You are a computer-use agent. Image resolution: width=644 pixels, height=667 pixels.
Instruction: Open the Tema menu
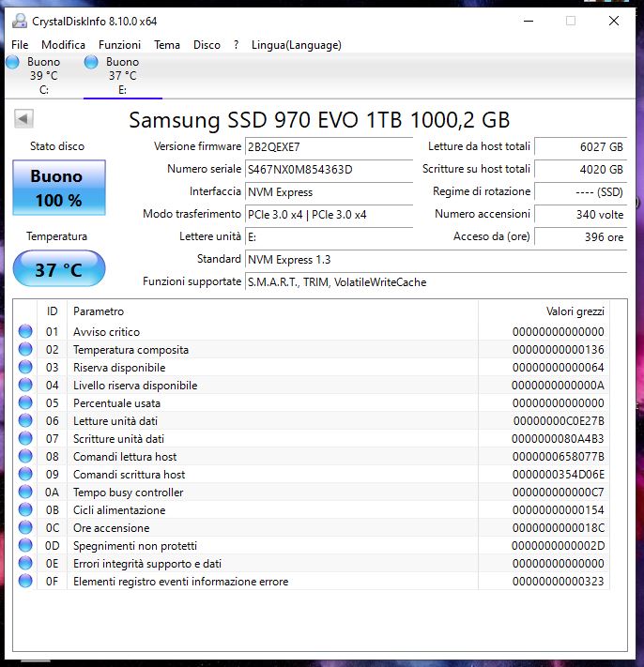167,45
